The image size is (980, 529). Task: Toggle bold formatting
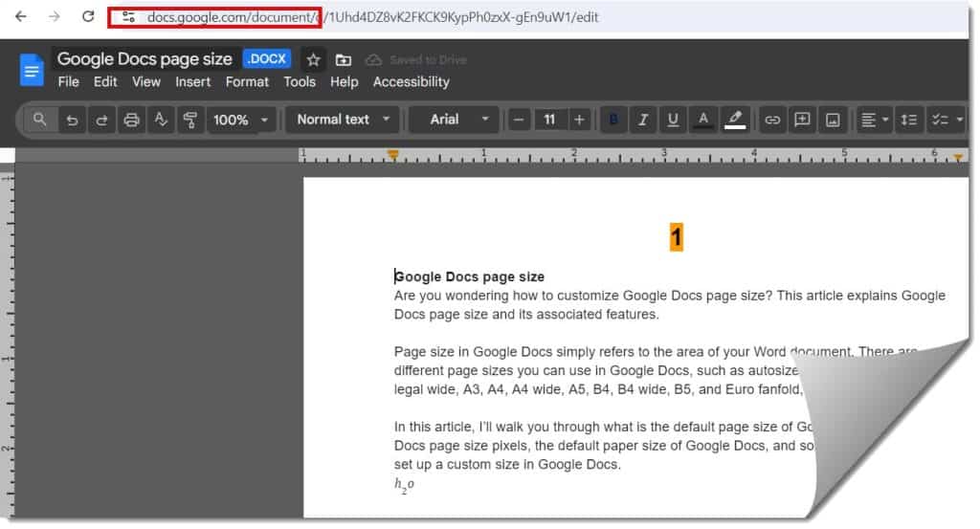coord(613,120)
